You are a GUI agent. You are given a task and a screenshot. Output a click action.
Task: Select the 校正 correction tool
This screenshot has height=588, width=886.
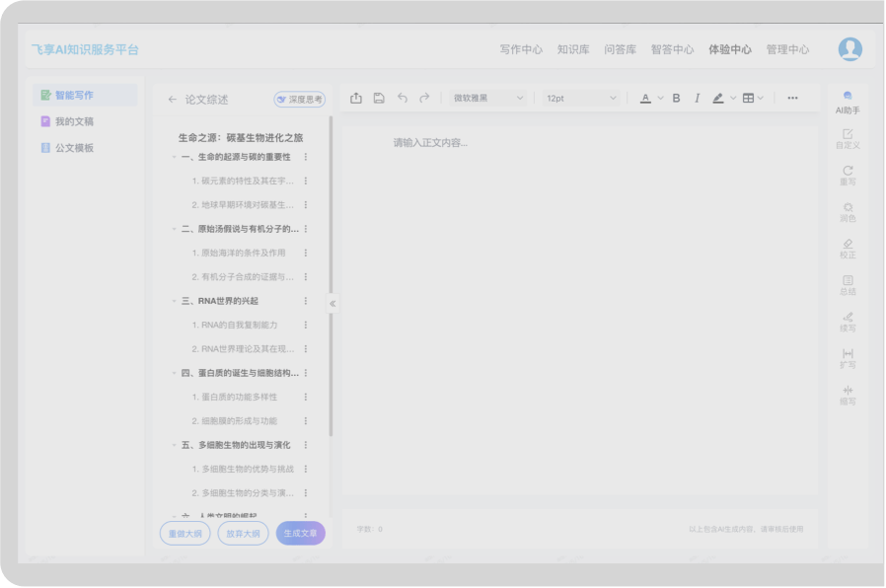coord(848,249)
